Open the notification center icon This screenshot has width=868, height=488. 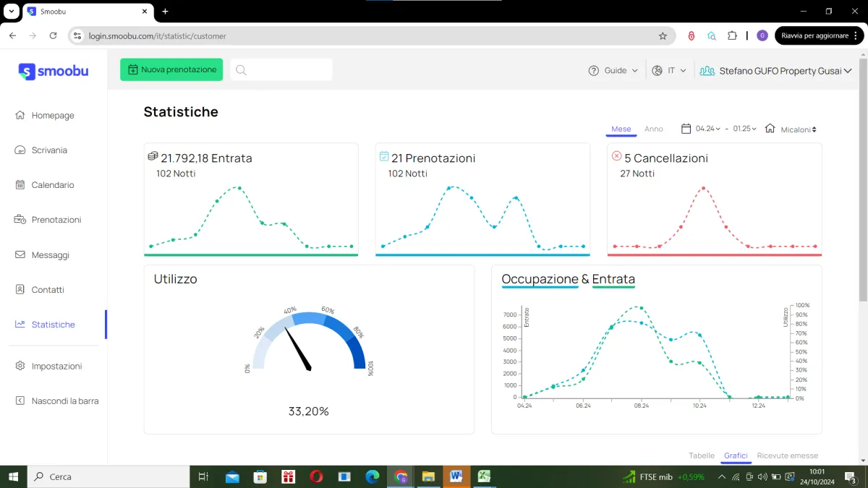[x=851, y=476]
